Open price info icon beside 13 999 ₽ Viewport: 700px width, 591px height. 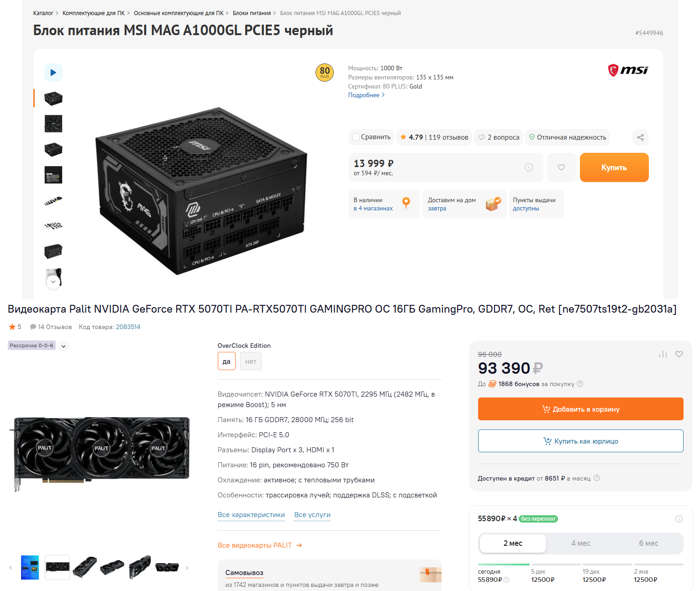(529, 167)
